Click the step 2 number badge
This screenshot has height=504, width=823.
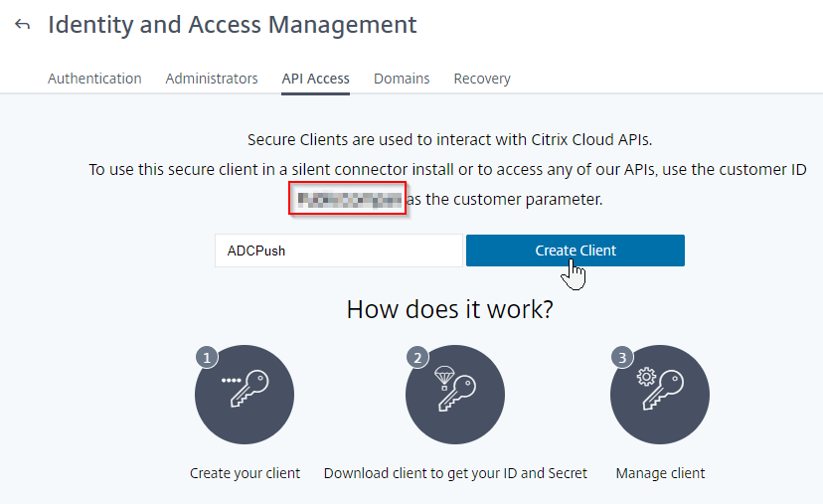point(417,358)
